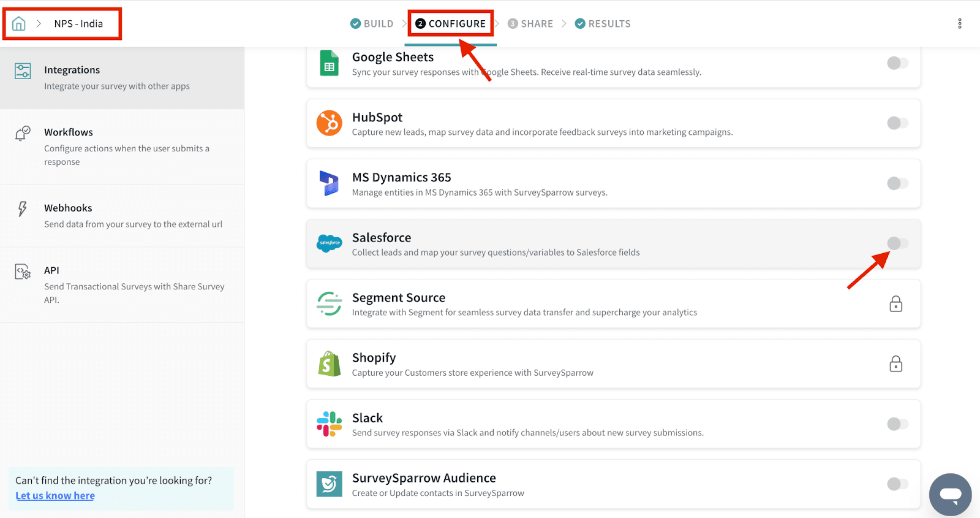
Task: Click the Slack logo icon
Action: point(329,424)
